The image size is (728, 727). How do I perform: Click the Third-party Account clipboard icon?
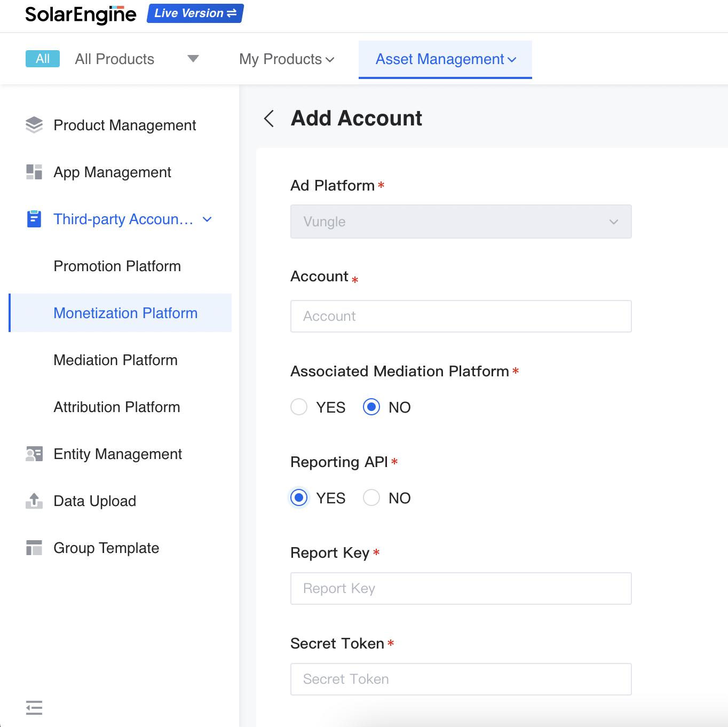tap(34, 219)
